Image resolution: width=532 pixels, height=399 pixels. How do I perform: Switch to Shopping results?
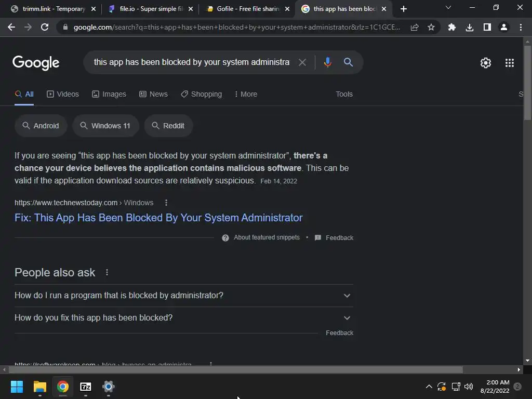coord(201,95)
